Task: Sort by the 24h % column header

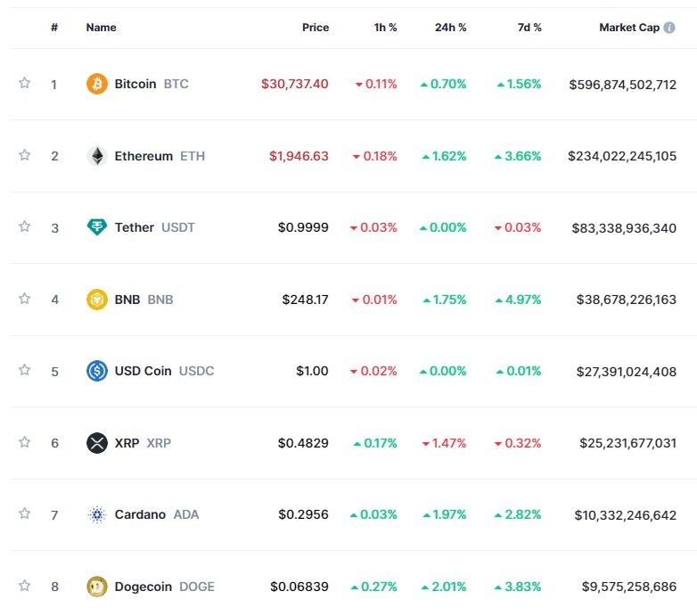Action: pyautogui.click(x=450, y=28)
